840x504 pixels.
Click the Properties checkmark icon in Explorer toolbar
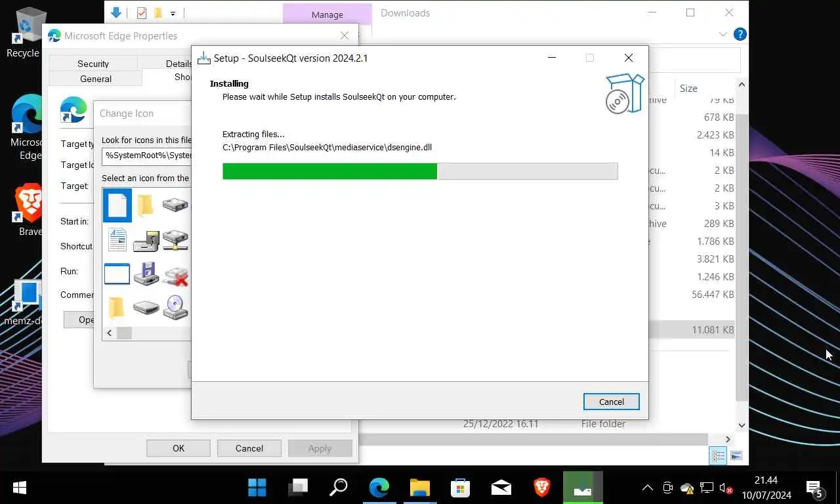click(x=141, y=13)
